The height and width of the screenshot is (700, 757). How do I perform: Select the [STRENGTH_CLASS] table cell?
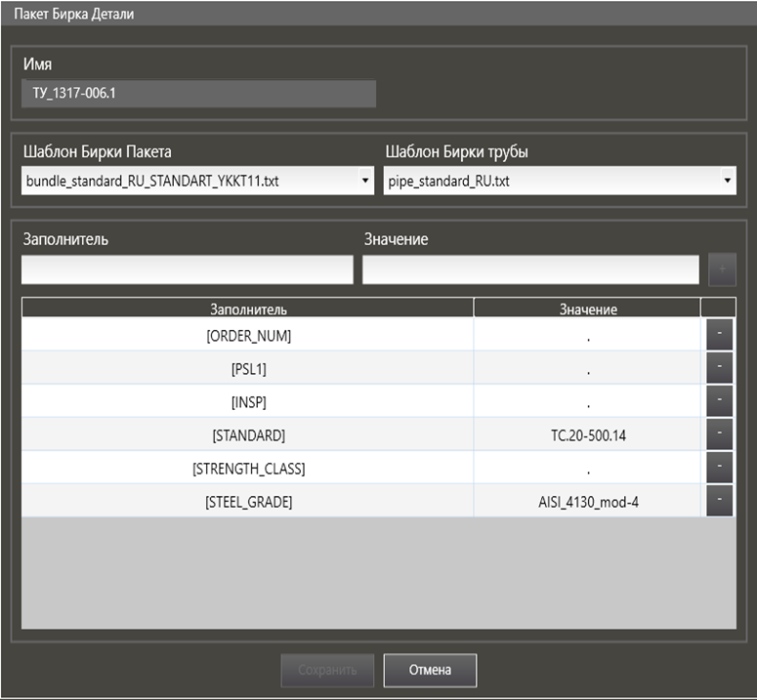248,468
